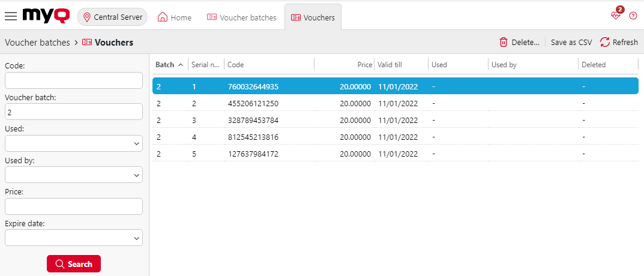Viewport: 644px width, 276px height.
Task: Click the Central Server location button
Action: coord(112,17)
